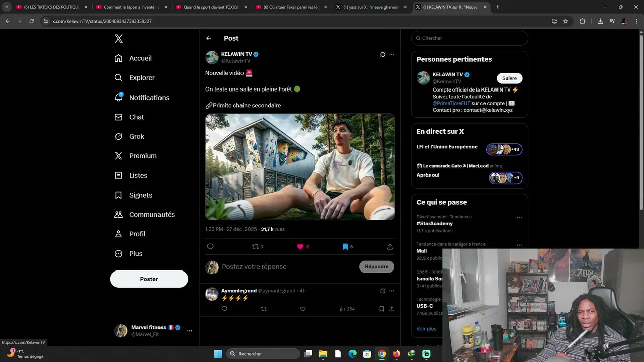The width and height of the screenshot is (644, 362).
Task: Expand the Plus menu in sidebar
Action: 128,253
